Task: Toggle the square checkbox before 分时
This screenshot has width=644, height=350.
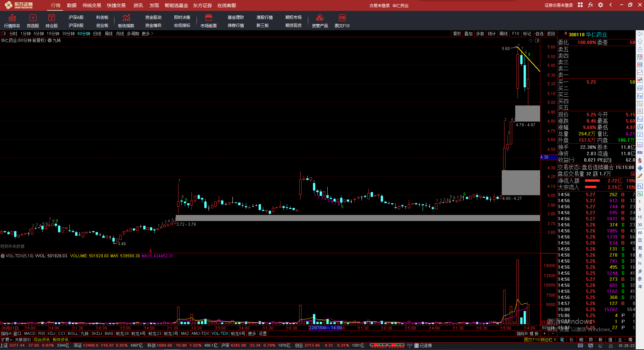Action: coord(4,34)
